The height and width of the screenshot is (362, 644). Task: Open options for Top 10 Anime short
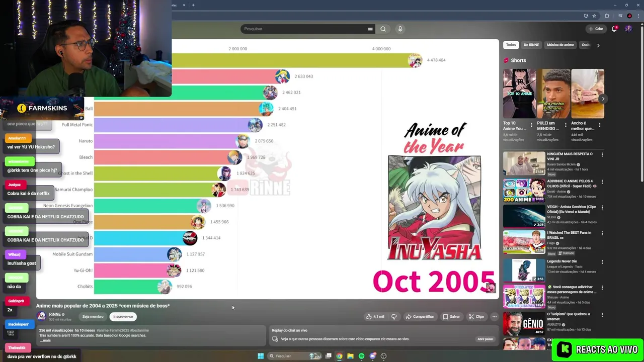532,125
